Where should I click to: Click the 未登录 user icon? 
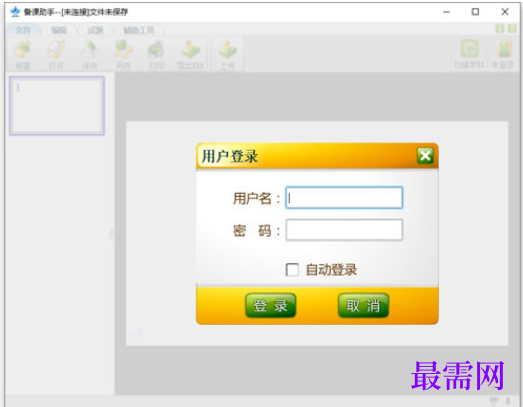pyautogui.click(x=503, y=54)
